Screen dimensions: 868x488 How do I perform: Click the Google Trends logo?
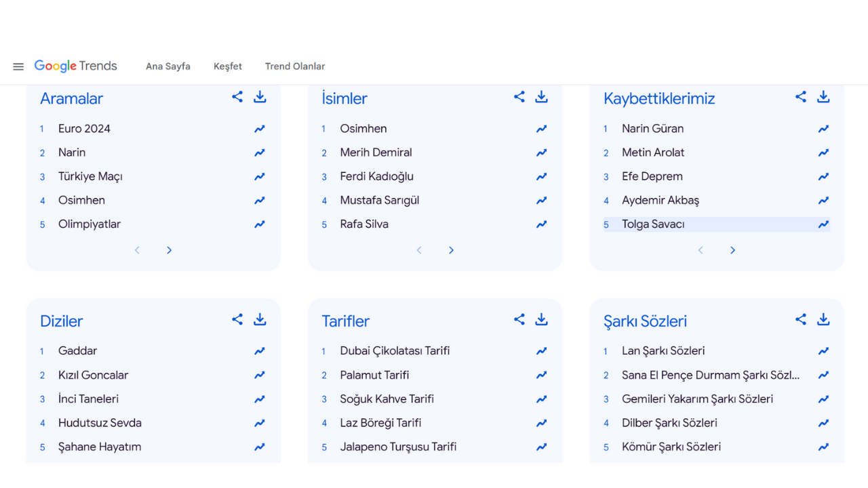pos(76,66)
